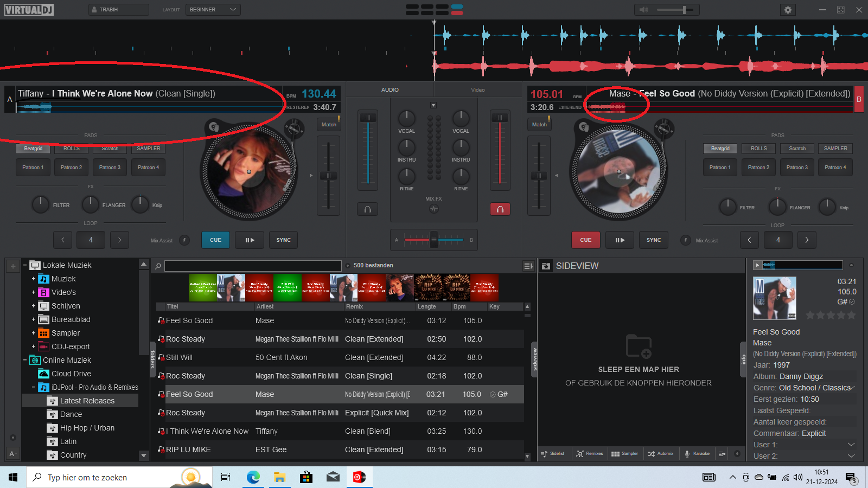Open Karaoke tab in sideview
Viewport: 868px width, 488px height.
tap(697, 454)
